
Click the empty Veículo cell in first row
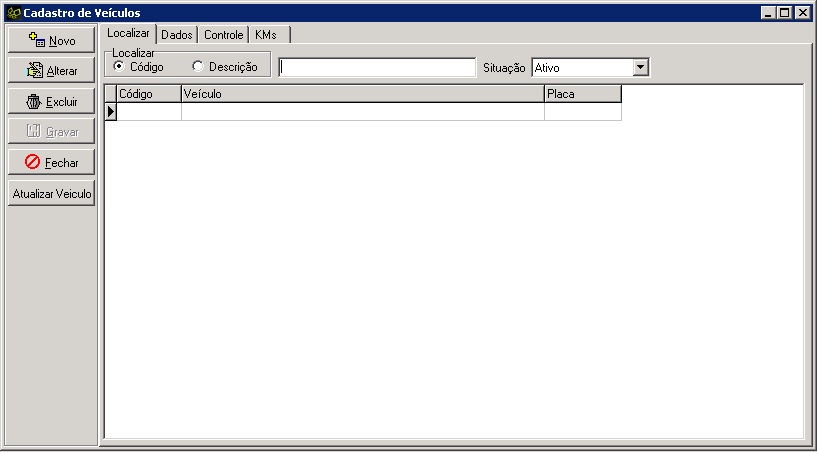[x=362, y=112]
